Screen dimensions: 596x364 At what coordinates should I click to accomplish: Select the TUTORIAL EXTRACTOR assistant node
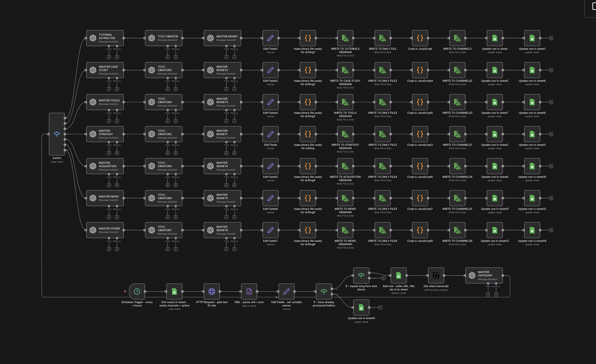[x=105, y=38]
